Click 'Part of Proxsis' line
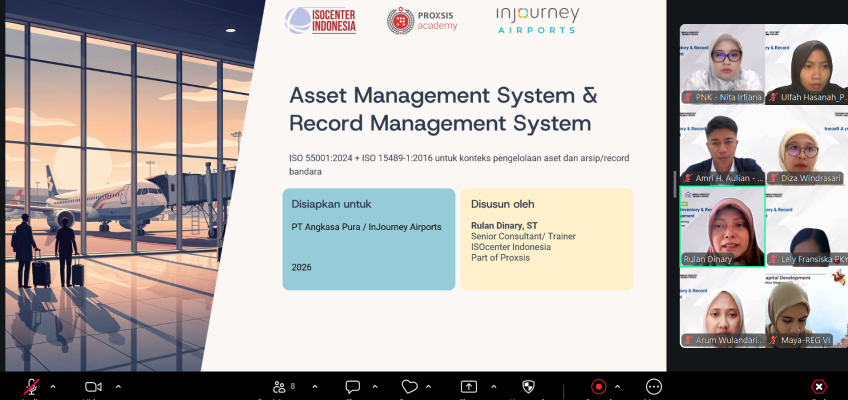The height and width of the screenshot is (400, 848). click(500, 258)
